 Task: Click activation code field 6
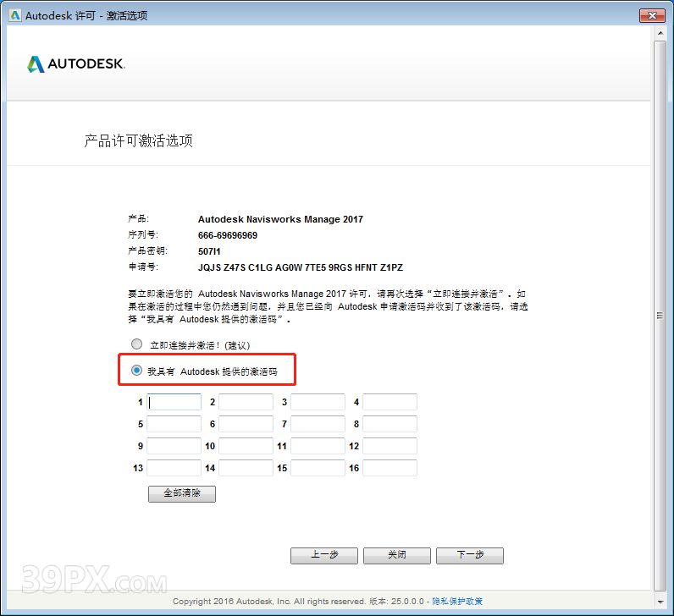(246, 424)
